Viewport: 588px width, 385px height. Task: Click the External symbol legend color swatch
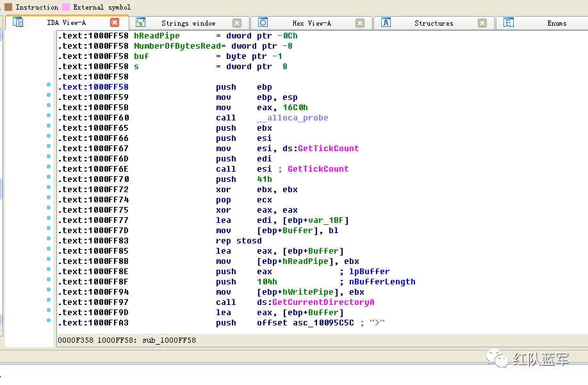tap(66, 7)
